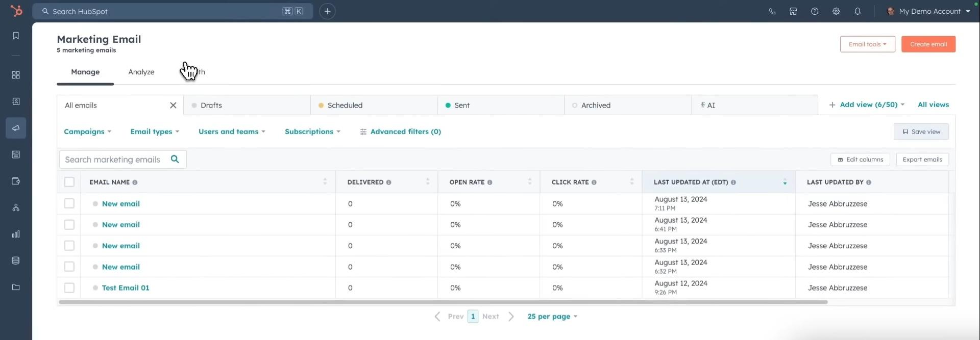Open the Content icon in sidebar
The width and height of the screenshot is (980, 340).
pyautogui.click(x=16, y=154)
